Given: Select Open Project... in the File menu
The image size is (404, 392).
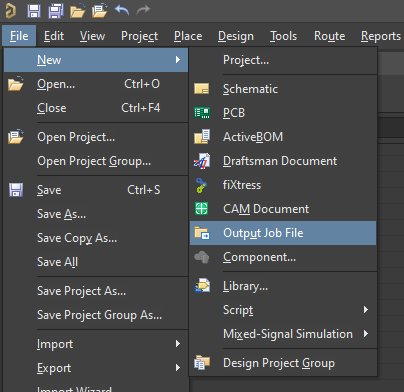Looking at the screenshot, I should click(96, 137).
